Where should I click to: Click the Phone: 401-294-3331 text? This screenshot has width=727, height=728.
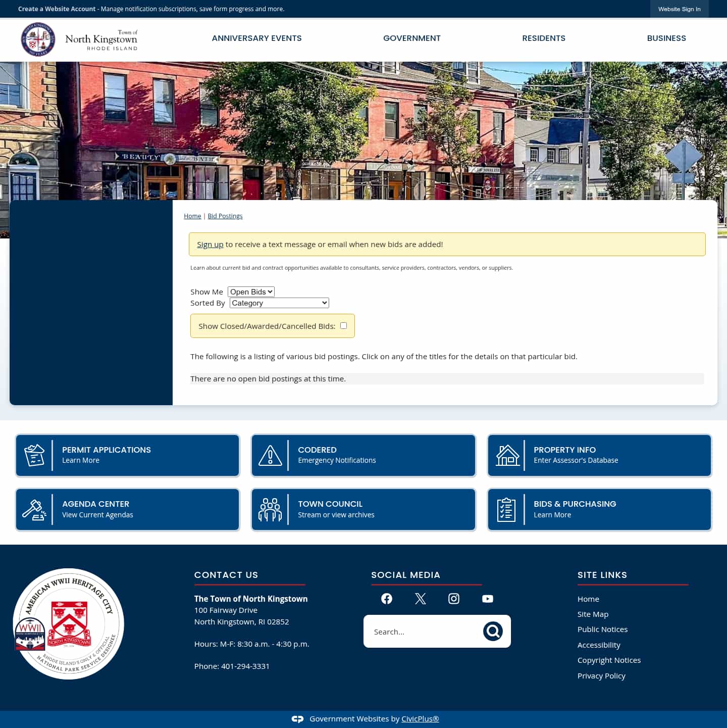click(232, 666)
